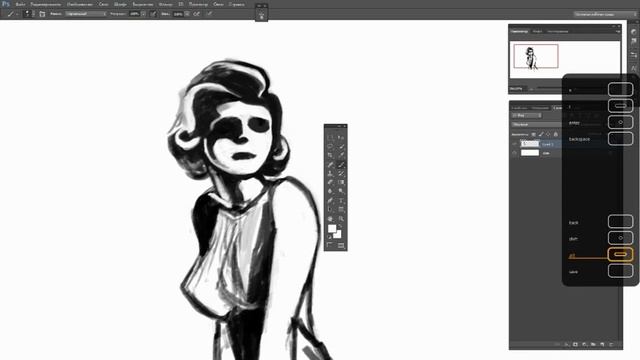The image size is (640, 360).
Task: Toggle pressure for size in options bar
Action: [x=209, y=14]
